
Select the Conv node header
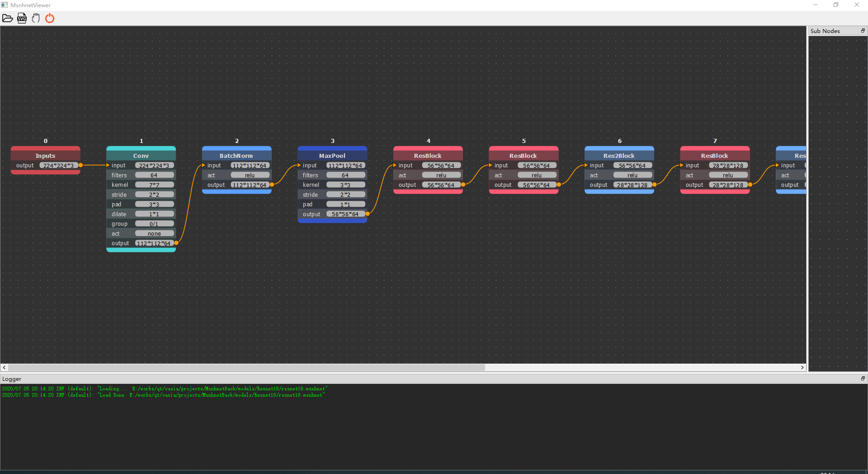click(x=141, y=156)
